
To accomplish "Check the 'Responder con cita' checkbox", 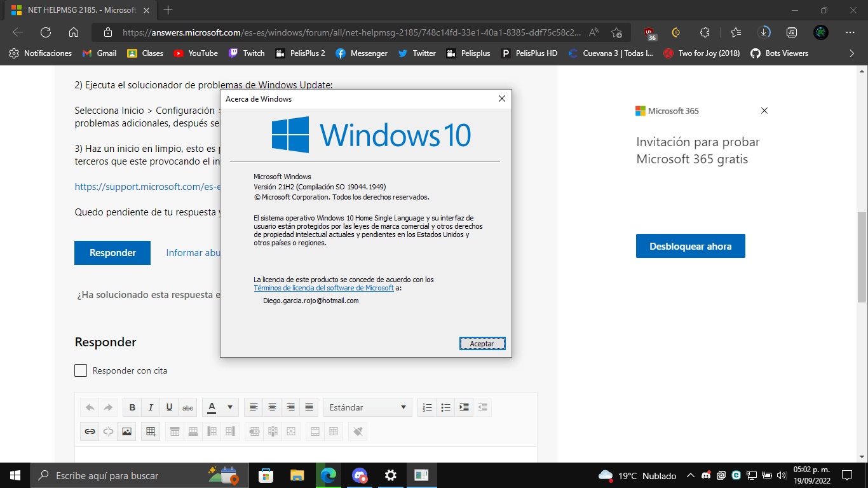I will pyautogui.click(x=81, y=370).
